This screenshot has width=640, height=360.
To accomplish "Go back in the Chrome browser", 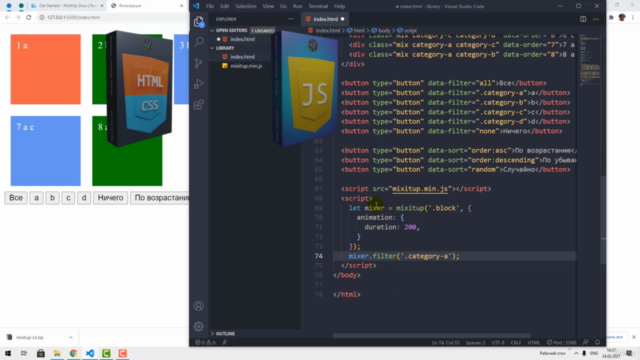I will tap(7, 17).
